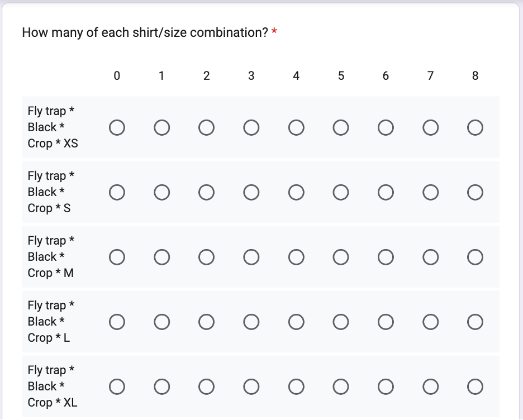
Task: Select 3 for Fly trap Black Crop XS
Action: [x=251, y=128]
